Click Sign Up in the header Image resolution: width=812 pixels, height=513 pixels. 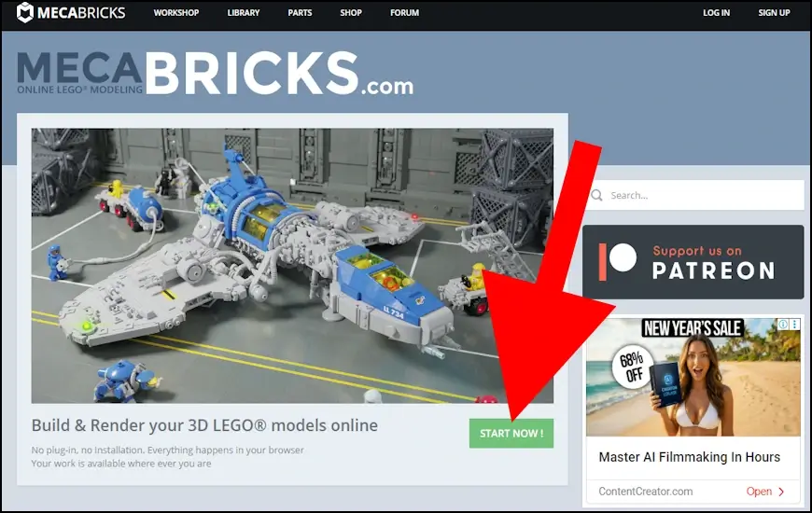pos(774,13)
